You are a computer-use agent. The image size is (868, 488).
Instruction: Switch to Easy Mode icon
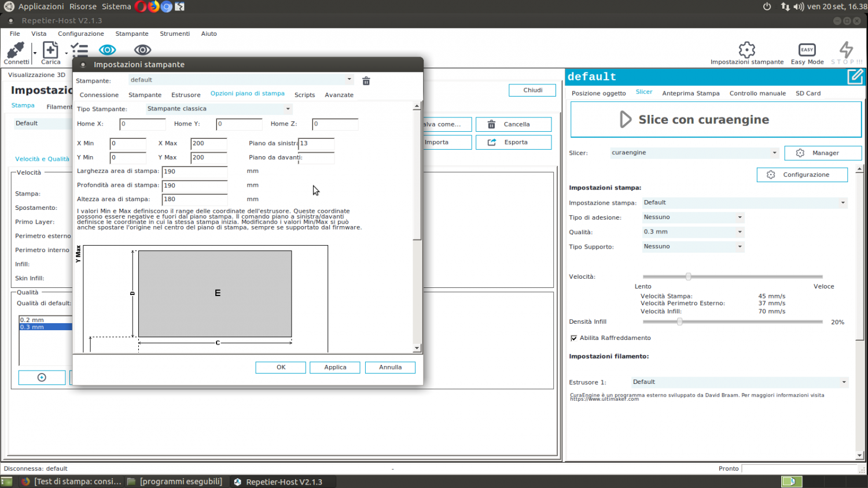[x=807, y=50]
